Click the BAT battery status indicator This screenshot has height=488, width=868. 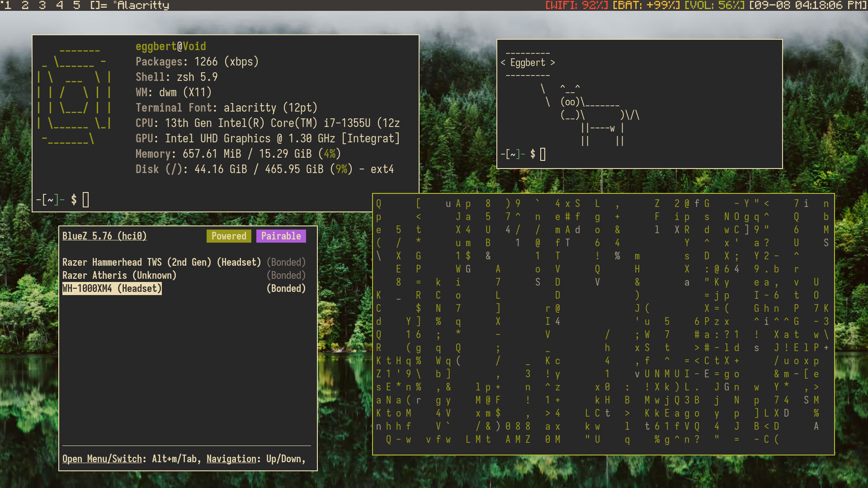[x=646, y=5]
